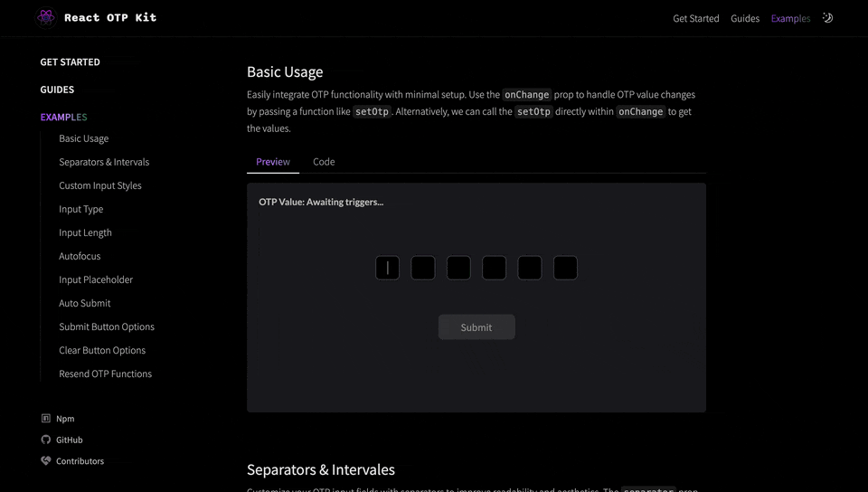Switch to the Preview tab
Viewport: 868px width, 492px height.
(273, 162)
